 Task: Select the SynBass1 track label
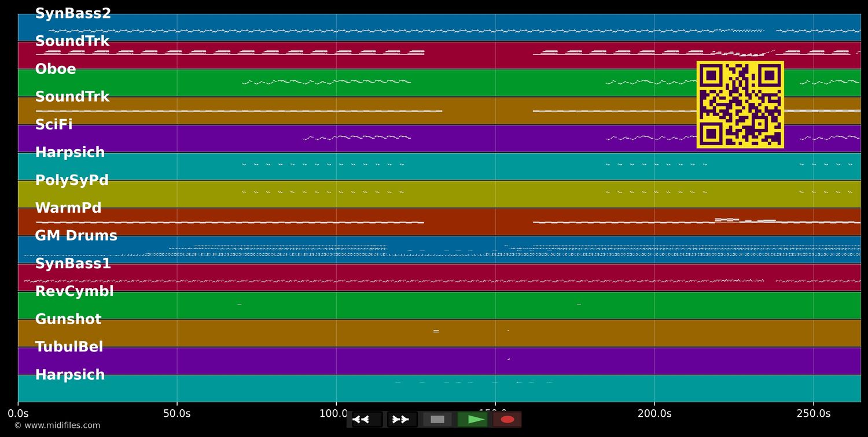73,264
